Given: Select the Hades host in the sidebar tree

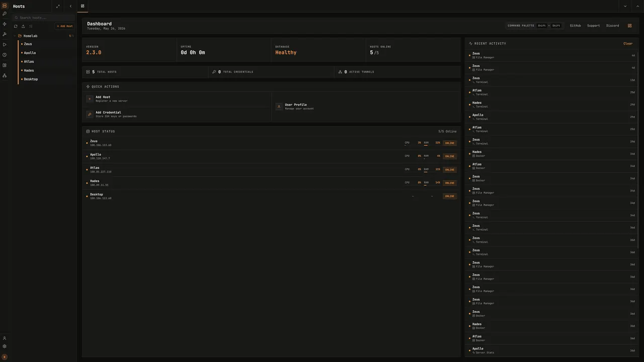Looking at the screenshot, I should (46, 70).
